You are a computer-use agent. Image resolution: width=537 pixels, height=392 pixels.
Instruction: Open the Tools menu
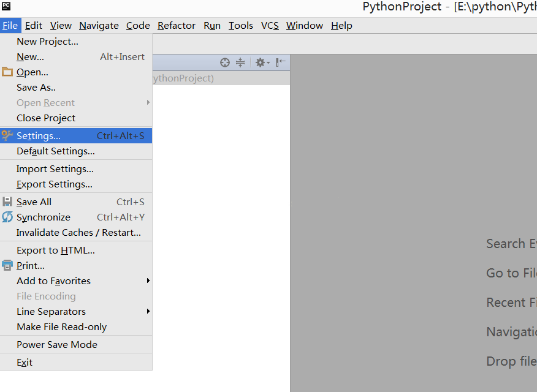241,26
